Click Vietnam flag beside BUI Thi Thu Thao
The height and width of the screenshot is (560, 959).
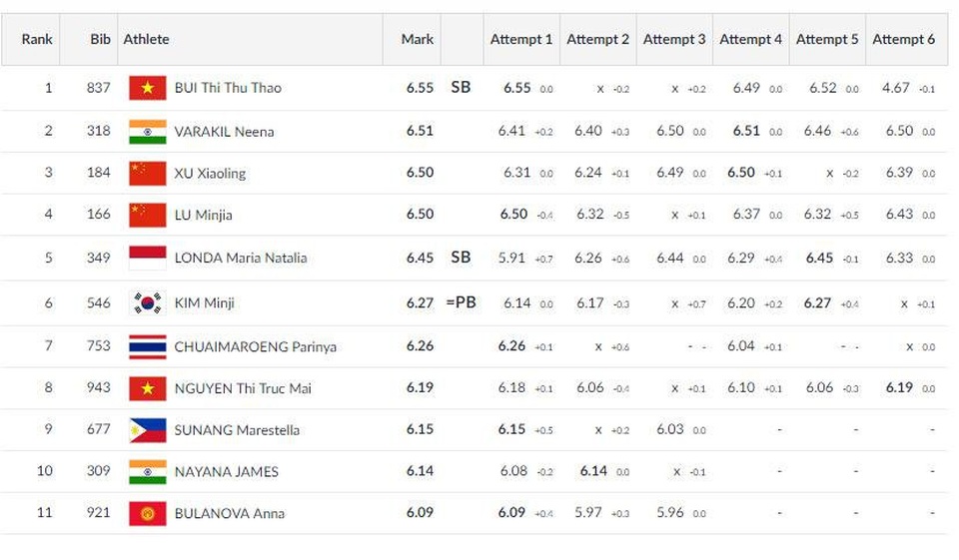(148, 88)
